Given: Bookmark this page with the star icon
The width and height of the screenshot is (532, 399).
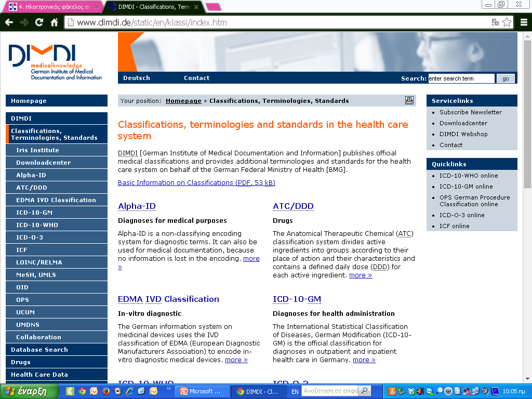Looking at the screenshot, I should 507,22.
